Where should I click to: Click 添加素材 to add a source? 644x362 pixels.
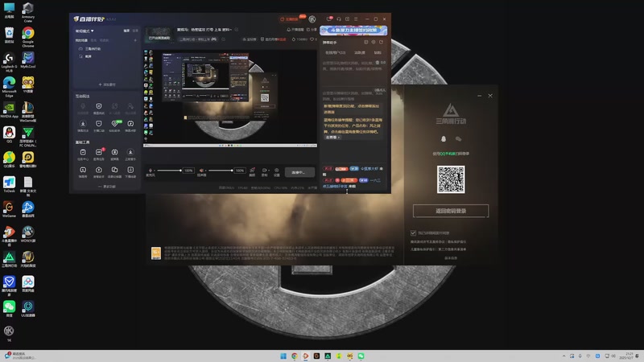[x=107, y=84]
